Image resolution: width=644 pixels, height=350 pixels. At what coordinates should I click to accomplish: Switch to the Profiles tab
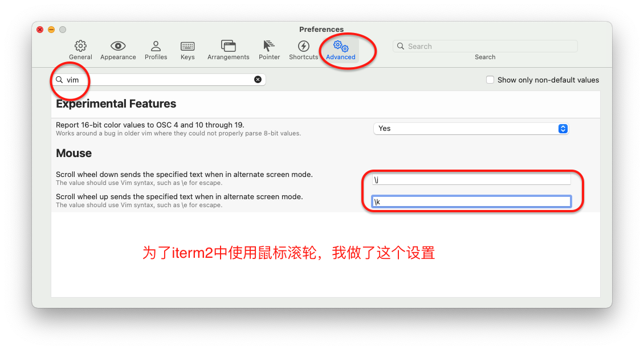click(x=156, y=51)
